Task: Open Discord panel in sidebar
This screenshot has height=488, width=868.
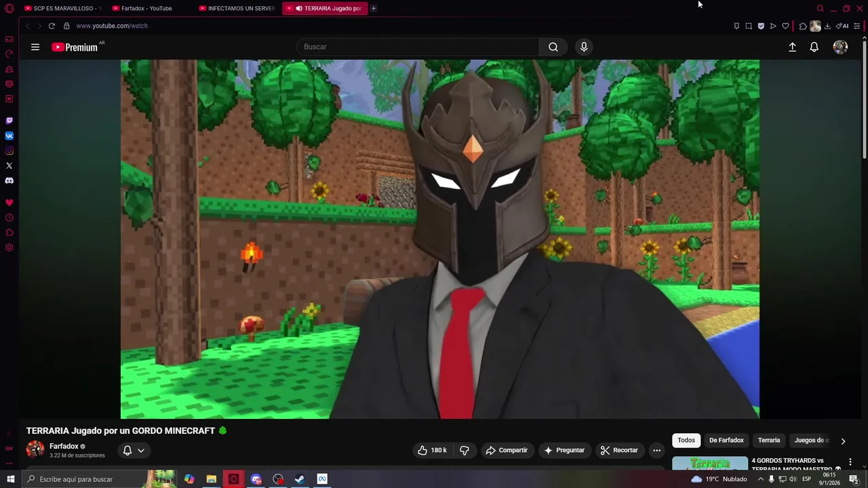Action: [x=9, y=181]
